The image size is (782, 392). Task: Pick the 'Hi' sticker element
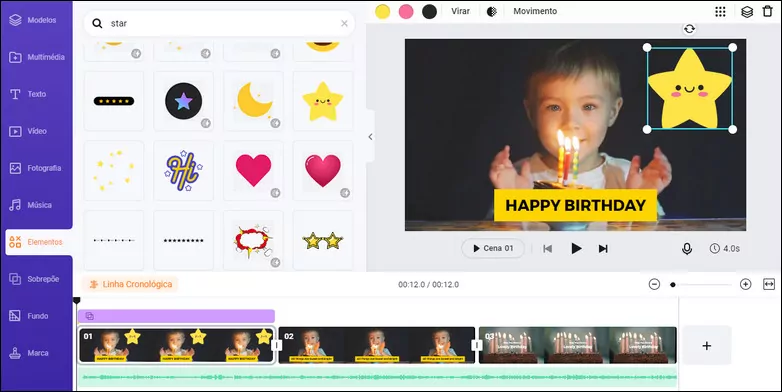(184, 171)
